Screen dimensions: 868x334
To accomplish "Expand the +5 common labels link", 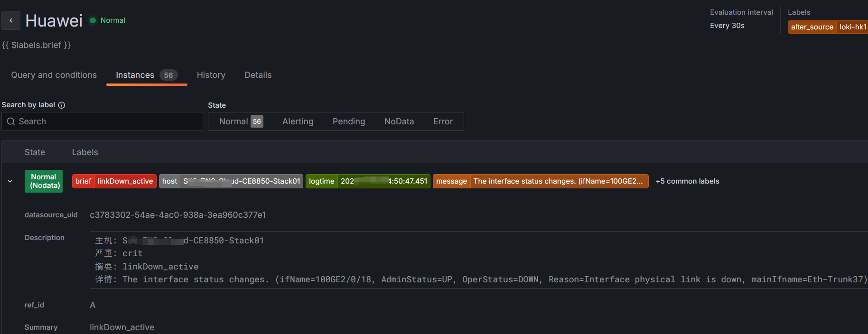I will (687, 181).
